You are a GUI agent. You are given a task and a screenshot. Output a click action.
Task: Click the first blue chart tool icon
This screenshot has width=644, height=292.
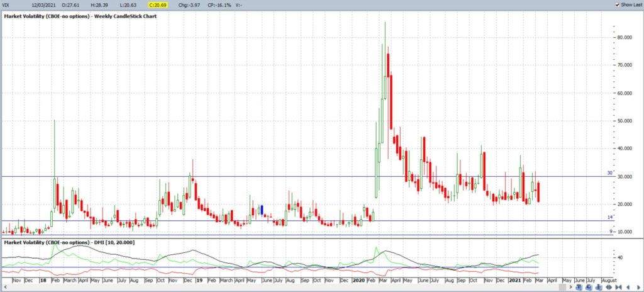click(x=579, y=287)
